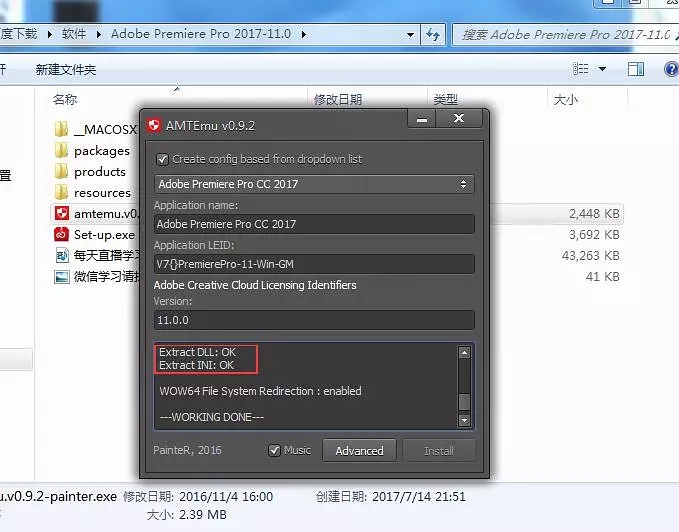The width and height of the screenshot is (679, 532).
Task: Click the Advanced button
Action: (x=359, y=451)
